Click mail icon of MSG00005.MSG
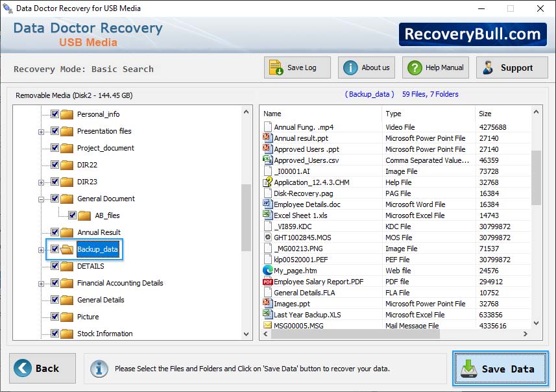The image size is (556, 392). tap(267, 325)
